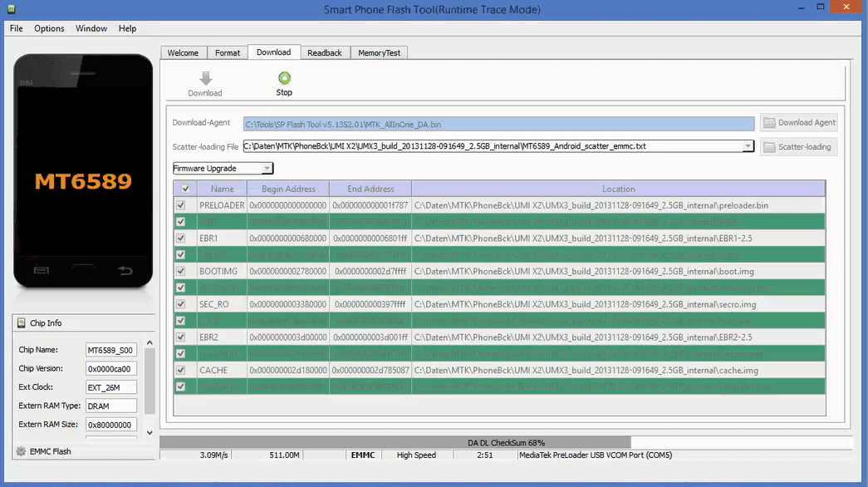868x487 pixels.
Task: Toggle the select-all checkbox in the table header
Action: (x=185, y=189)
